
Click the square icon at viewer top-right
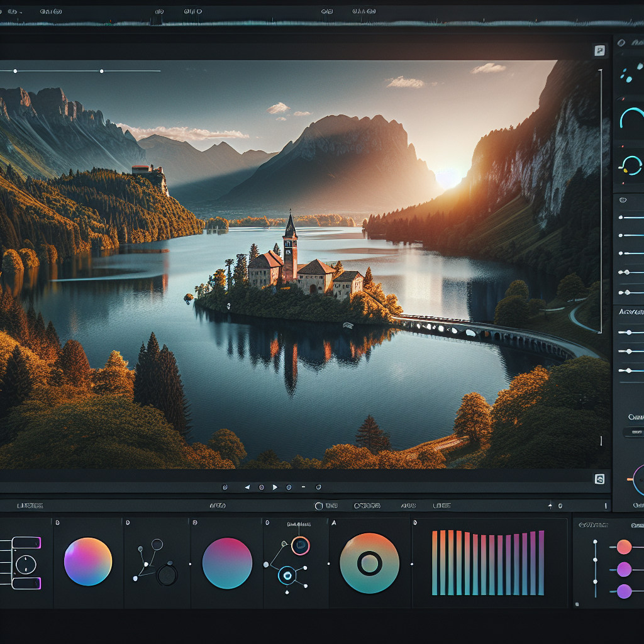[599, 51]
